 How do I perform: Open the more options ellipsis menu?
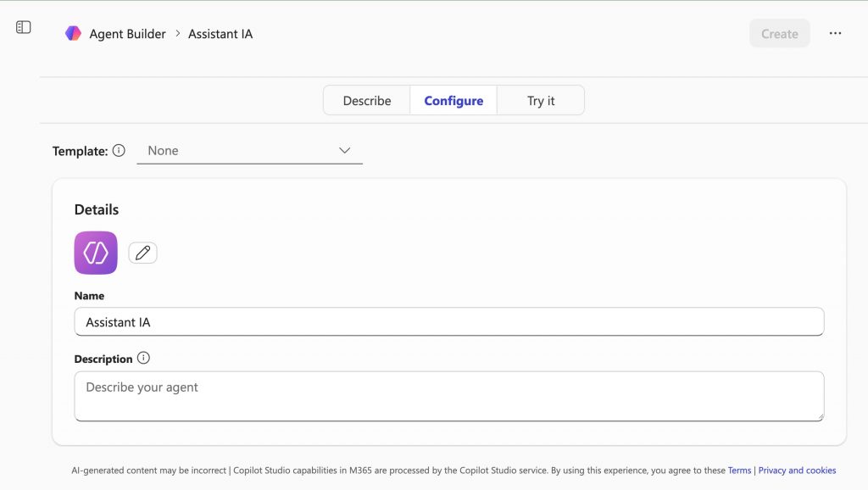pos(835,34)
